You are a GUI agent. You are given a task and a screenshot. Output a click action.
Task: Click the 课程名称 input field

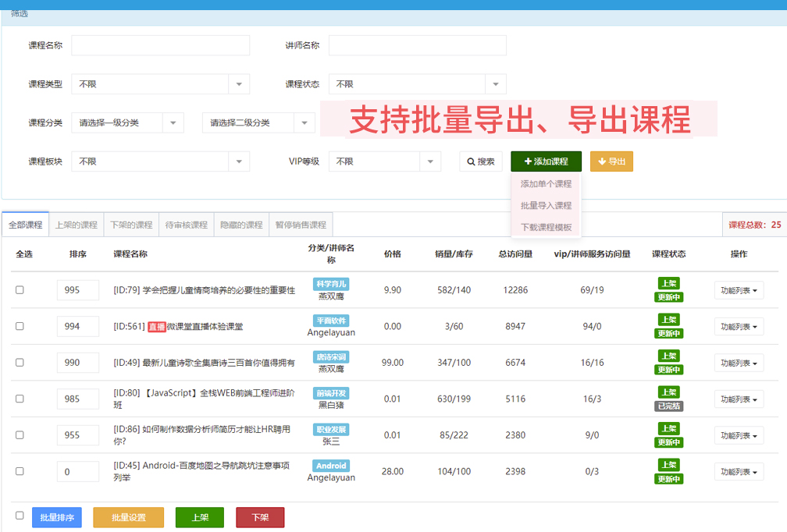click(x=160, y=45)
